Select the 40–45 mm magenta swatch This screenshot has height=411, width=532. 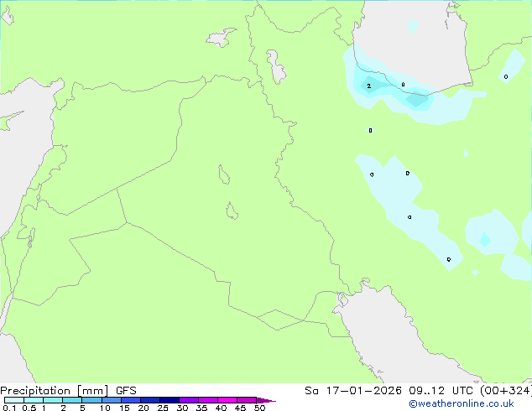227,400
